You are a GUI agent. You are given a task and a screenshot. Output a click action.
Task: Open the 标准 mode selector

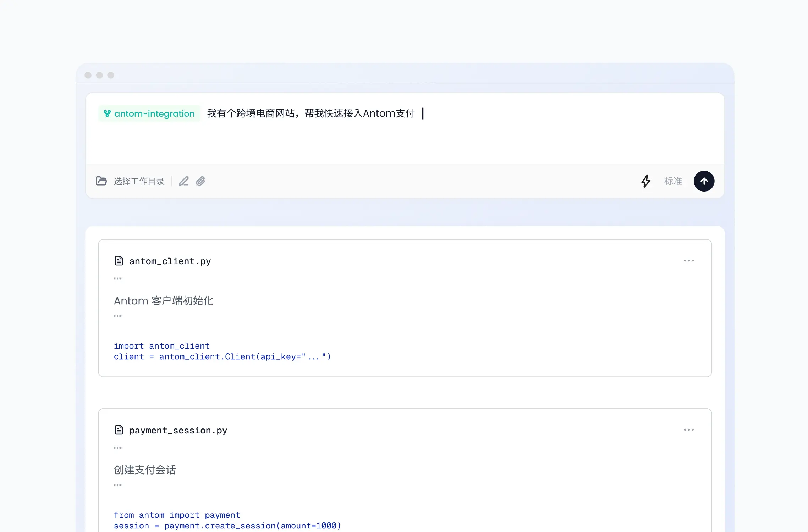[x=673, y=181]
